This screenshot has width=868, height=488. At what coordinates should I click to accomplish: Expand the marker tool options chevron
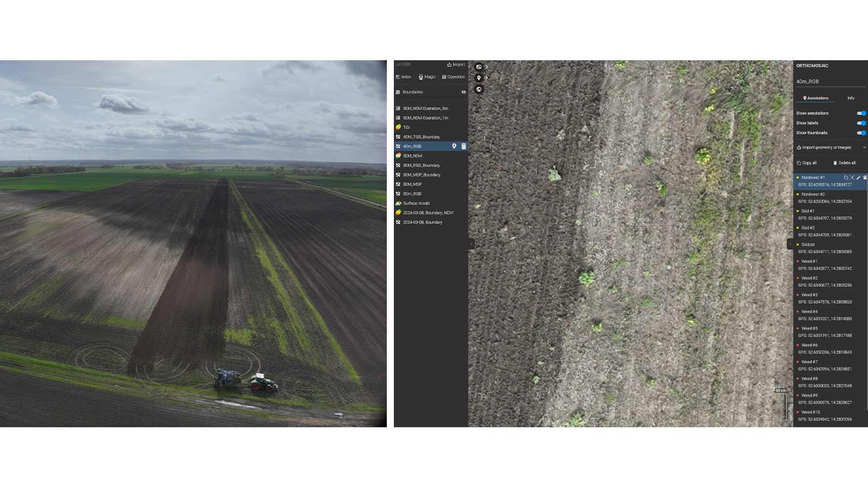pos(487,78)
